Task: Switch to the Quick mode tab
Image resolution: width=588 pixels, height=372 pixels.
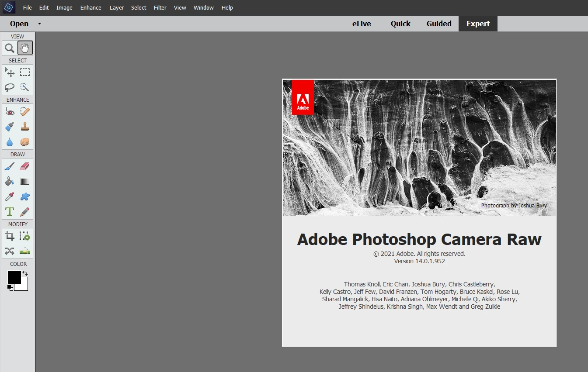Action: click(400, 24)
